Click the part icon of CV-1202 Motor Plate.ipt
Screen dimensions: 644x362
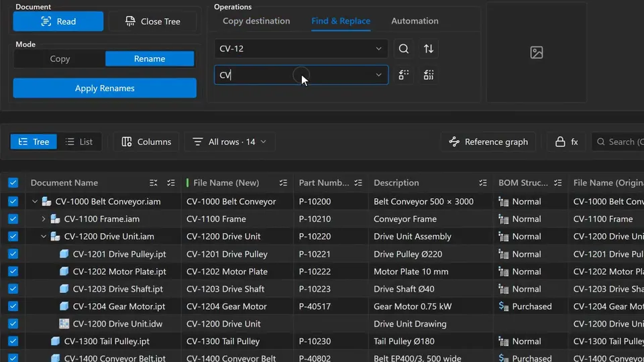pyautogui.click(x=64, y=271)
